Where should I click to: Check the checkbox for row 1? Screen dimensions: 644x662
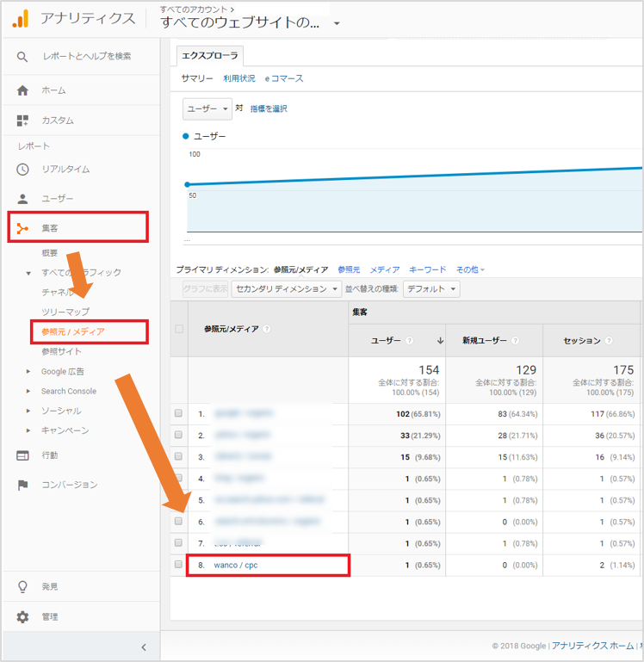coord(179,413)
